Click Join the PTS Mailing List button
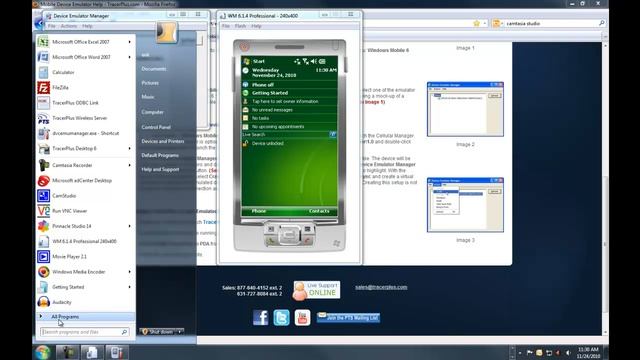This screenshot has width=640, height=360. (x=348, y=318)
